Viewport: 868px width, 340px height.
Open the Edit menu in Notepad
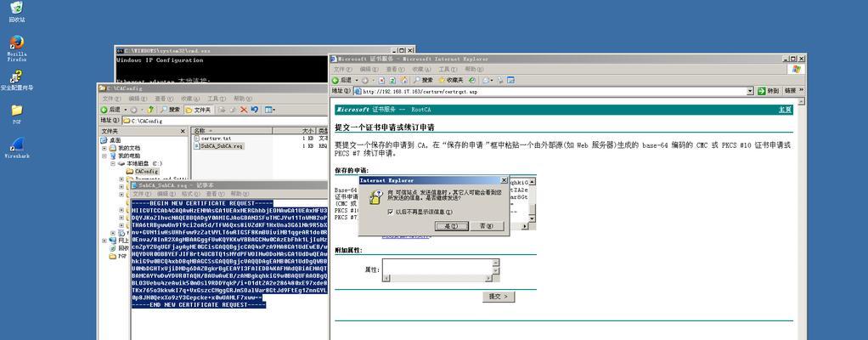coord(166,194)
